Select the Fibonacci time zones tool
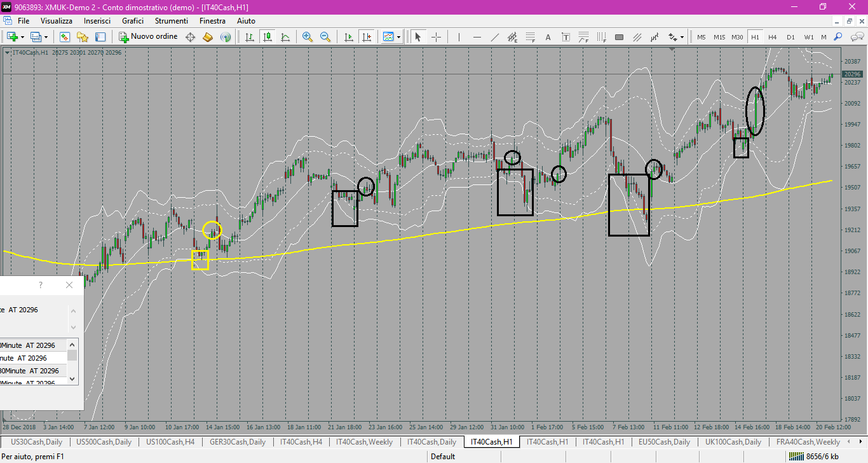Screen dimensions: 868x463 tap(601, 37)
